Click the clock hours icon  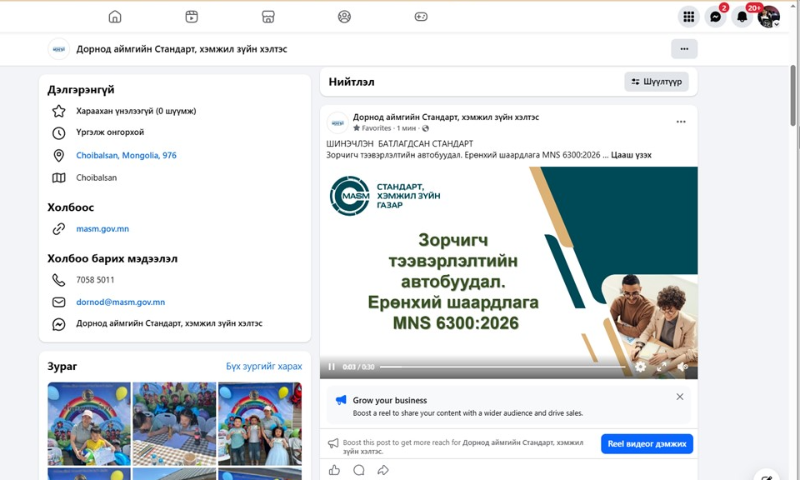click(59, 133)
